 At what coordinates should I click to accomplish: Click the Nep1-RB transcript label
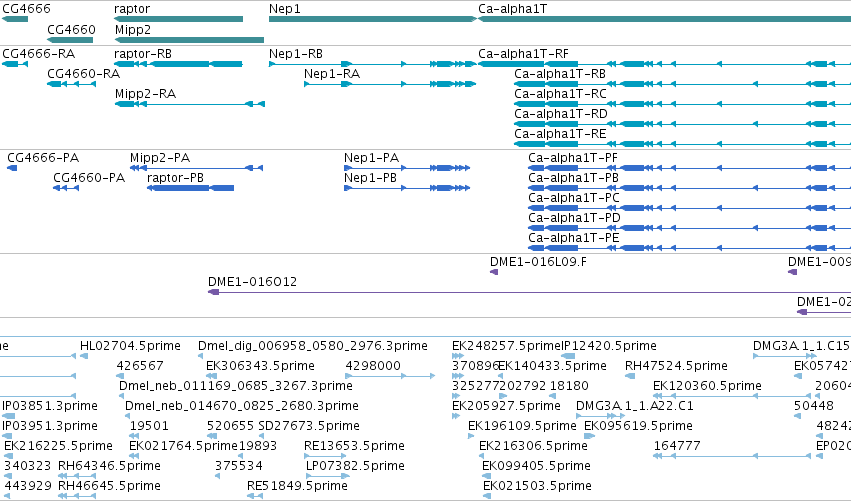(x=296, y=54)
